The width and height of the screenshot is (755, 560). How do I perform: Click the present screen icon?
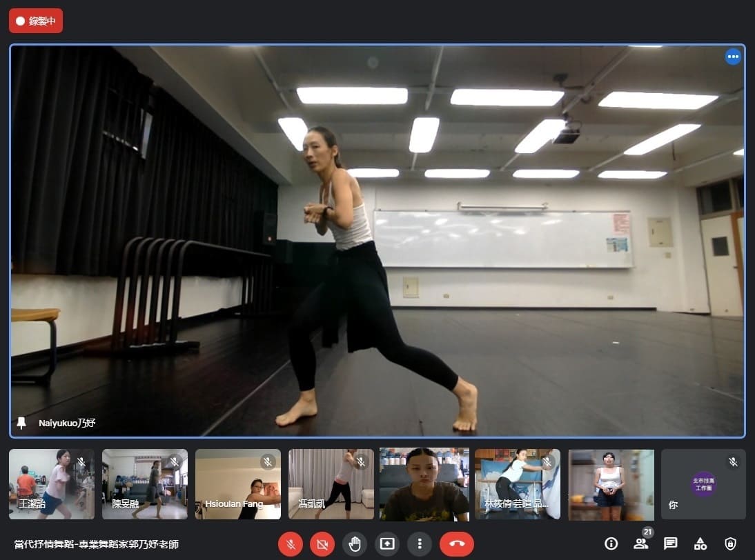(387, 544)
